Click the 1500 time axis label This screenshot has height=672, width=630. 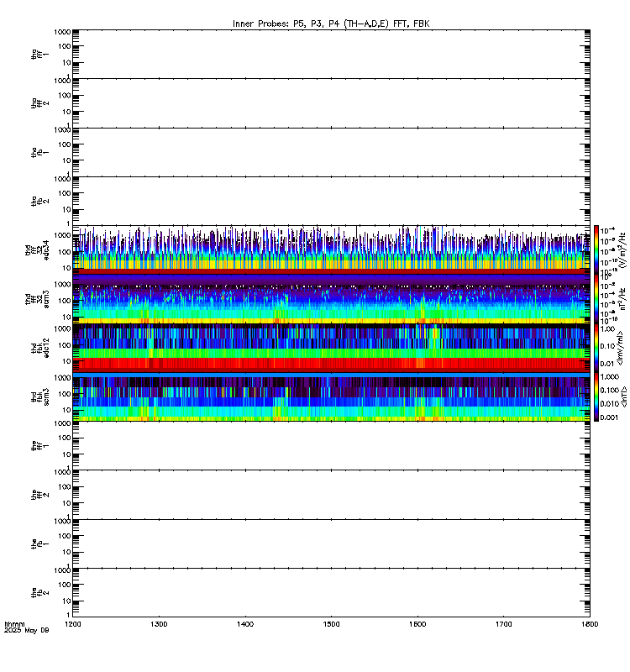(x=331, y=624)
